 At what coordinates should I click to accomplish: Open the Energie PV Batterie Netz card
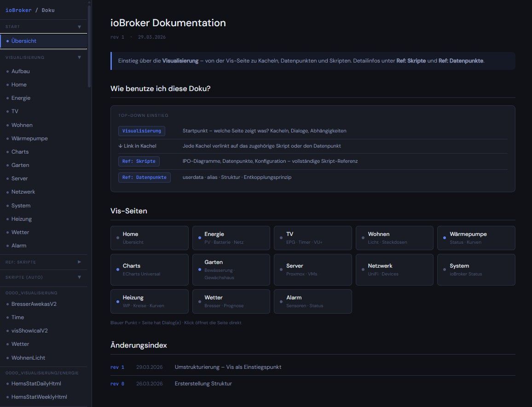231,238
